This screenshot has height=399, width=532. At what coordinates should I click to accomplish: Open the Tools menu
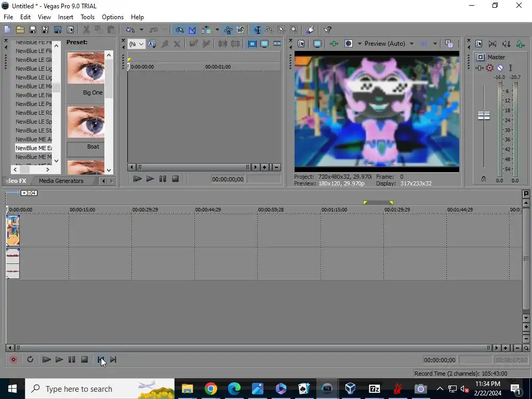[87, 17]
